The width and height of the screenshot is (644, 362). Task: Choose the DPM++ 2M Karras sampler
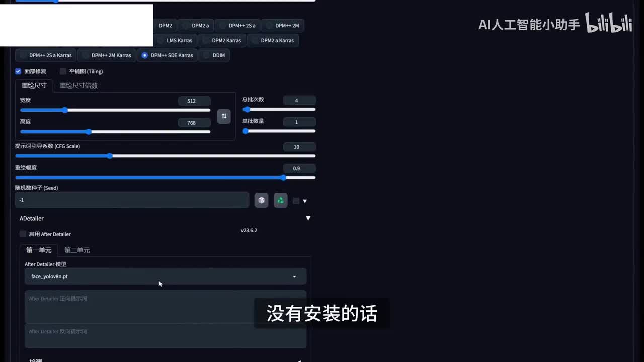click(106, 55)
